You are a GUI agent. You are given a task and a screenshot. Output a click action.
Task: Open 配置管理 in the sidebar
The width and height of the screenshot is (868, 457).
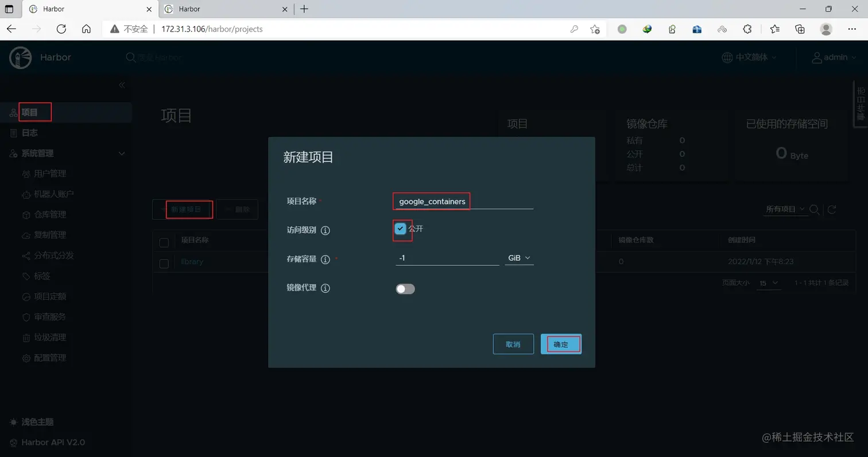tap(50, 358)
